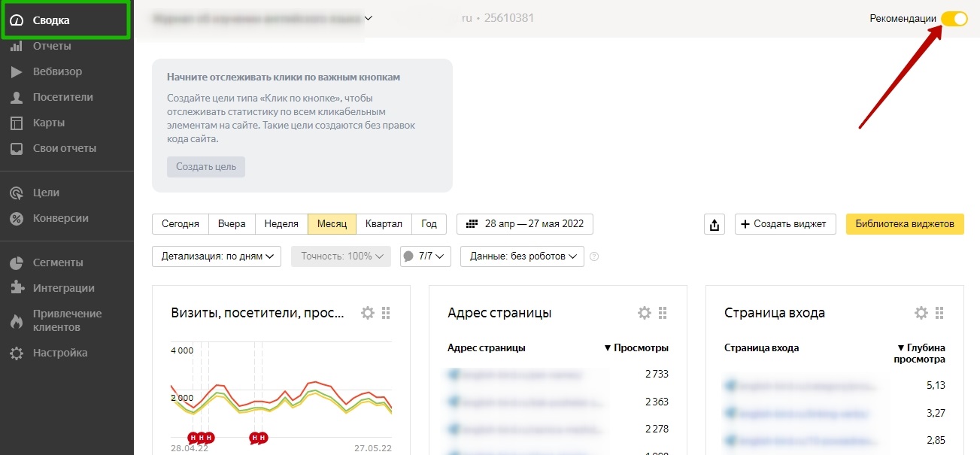
Task: Click the first note marker on the chart
Action: pos(193,438)
